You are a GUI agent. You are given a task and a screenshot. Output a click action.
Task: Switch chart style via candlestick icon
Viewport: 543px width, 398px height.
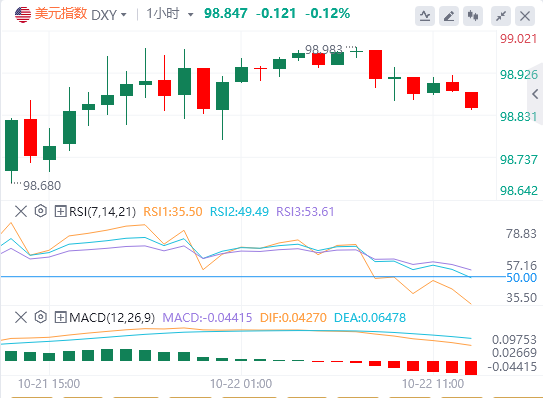tap(473, 16)
